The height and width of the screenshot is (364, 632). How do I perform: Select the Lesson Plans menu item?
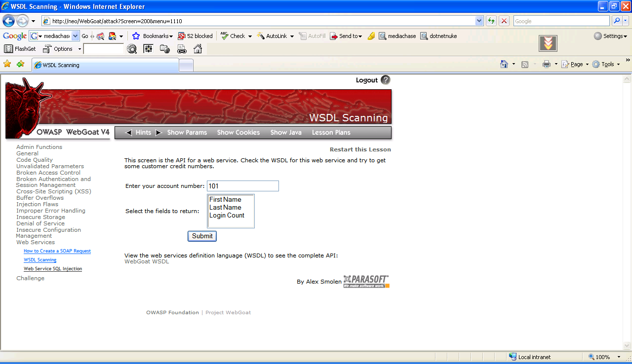click(x=331, y=133)
